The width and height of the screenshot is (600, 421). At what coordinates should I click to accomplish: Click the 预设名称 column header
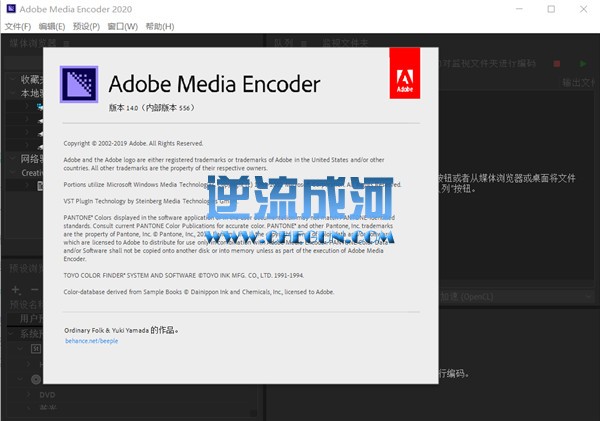click(x=26, y=305)
